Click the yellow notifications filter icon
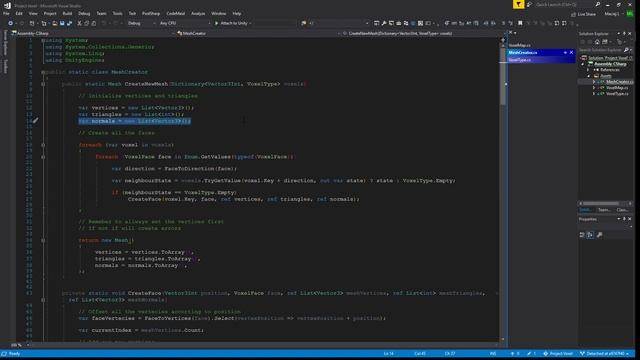This screenshot has height=360, width=640. click(518, 4)
